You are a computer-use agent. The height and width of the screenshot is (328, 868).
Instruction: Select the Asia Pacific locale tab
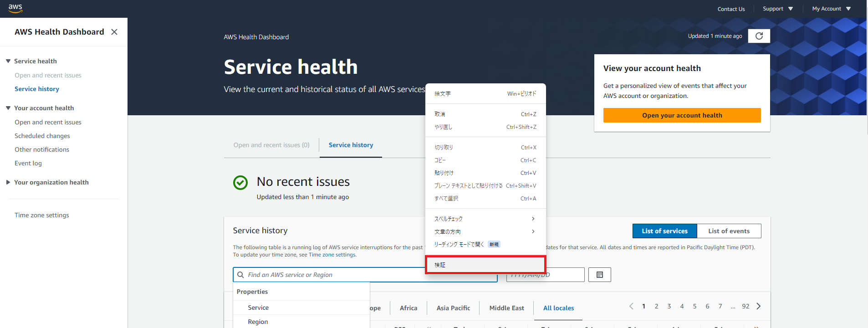[453, 308]
